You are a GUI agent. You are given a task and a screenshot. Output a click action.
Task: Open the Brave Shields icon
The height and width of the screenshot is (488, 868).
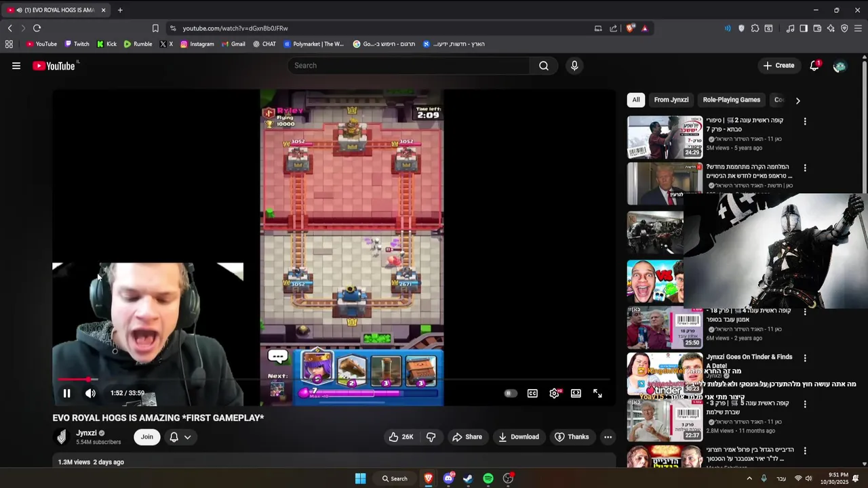point(631,28)
